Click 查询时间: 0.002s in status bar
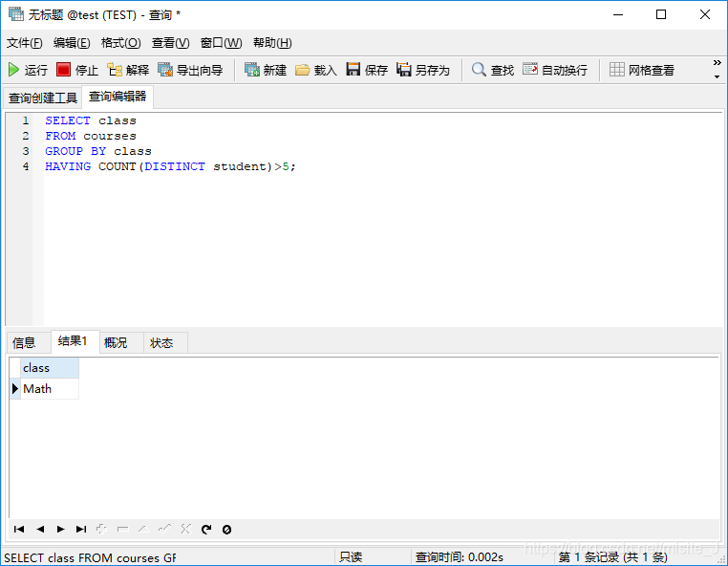Screen dimensions: 728x566 (x=460, y=557)
